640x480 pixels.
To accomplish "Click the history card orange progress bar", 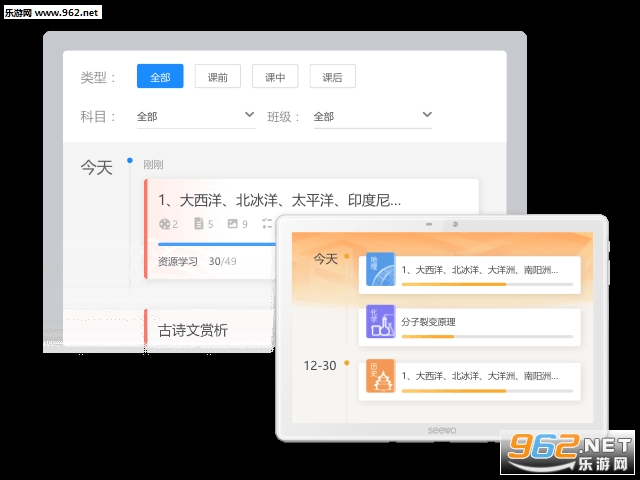I will 454,391.
